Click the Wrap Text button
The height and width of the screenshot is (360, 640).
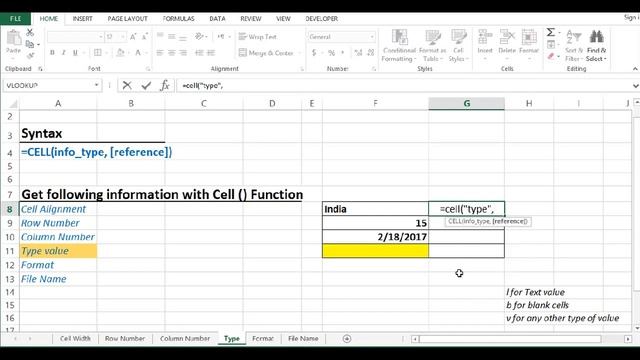tap(258, 37)
